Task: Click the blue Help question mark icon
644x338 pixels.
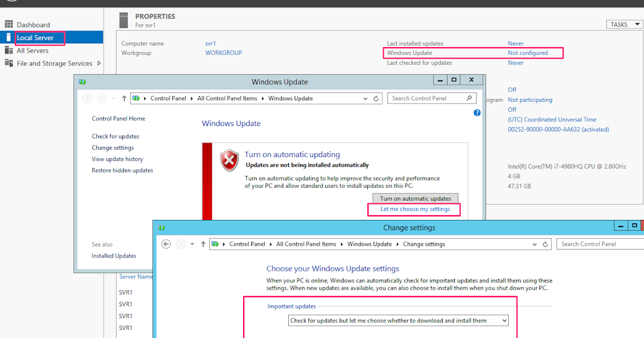Action: (x=477, y=113)
